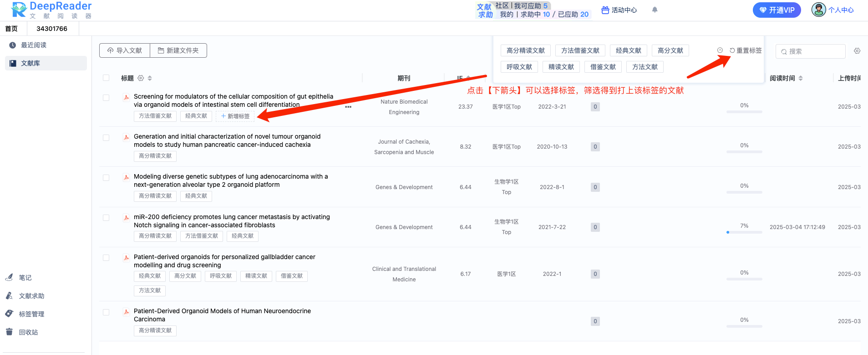Filter by the 方法文献 tag in the panel
This screenshot has width=868, height=355.
click(645, 67)
